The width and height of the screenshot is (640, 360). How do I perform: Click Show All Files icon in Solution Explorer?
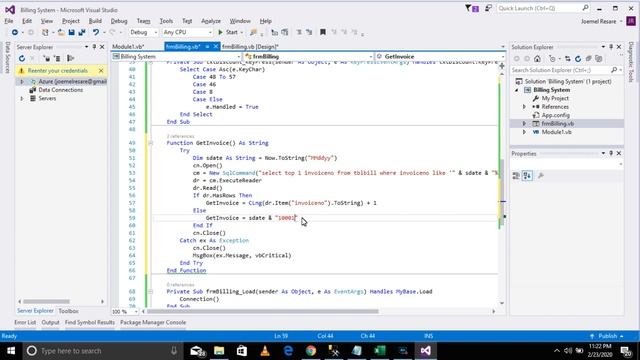pyautogui.click(x=599, y=59)
